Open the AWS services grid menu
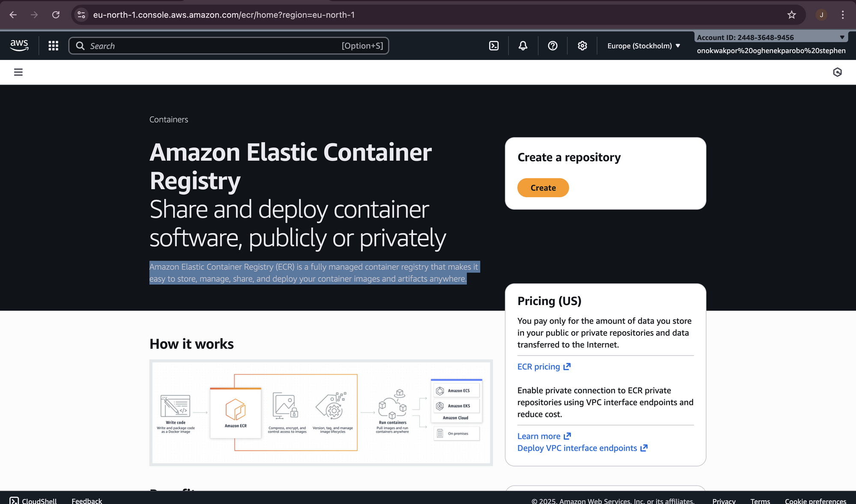This screenshot has height=504, width=856. [x=53, y=46]
